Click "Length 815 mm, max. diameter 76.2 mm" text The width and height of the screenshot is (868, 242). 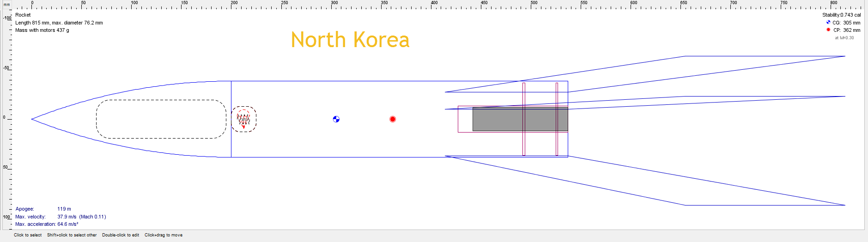[x=59, y=23]
